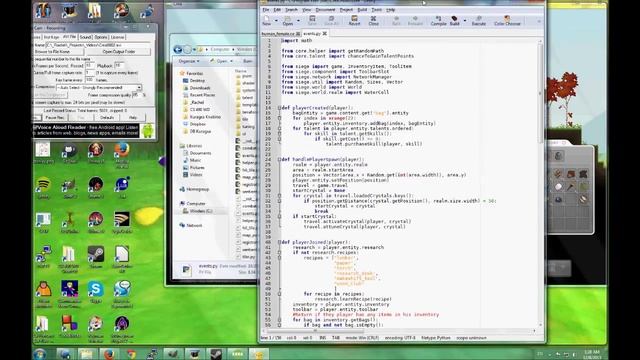Click the Back navigation icon in Geany toolbar
This screenshot has width=640, height=360.
396,20
